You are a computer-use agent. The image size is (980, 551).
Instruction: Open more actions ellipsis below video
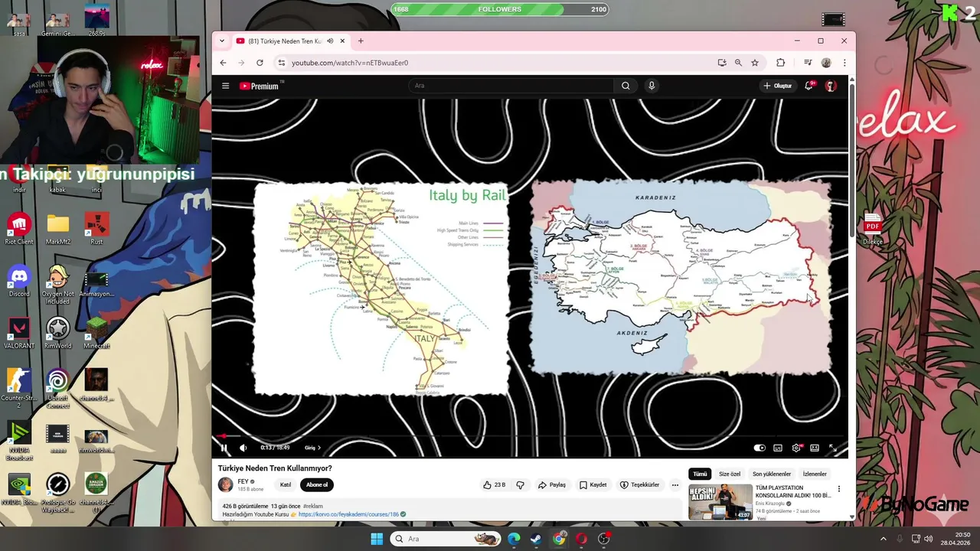point(675,484)
